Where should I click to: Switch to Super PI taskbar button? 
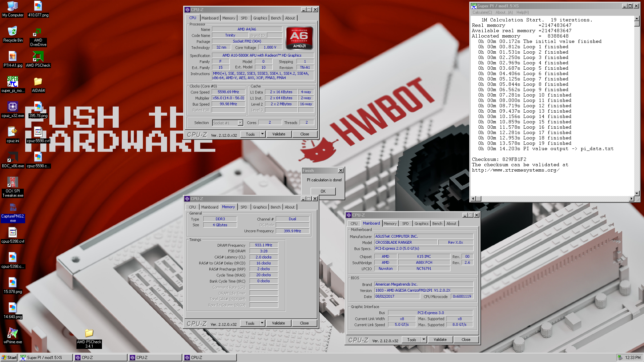[x=46, y=358]
